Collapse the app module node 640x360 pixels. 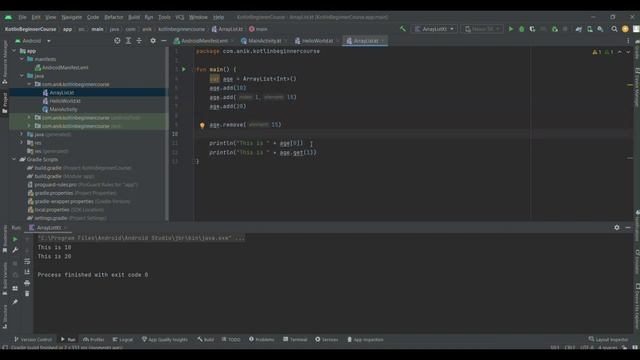(x=15, y=51)
